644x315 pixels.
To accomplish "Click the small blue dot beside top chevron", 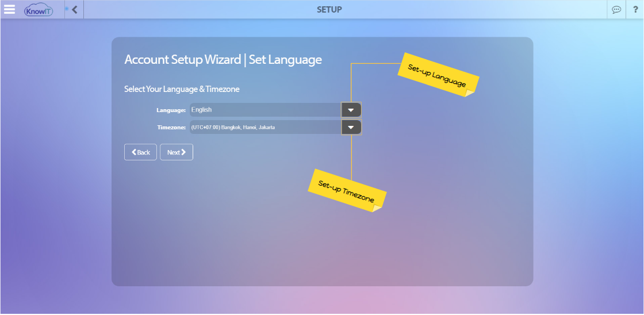I will (x=67, y=9).
